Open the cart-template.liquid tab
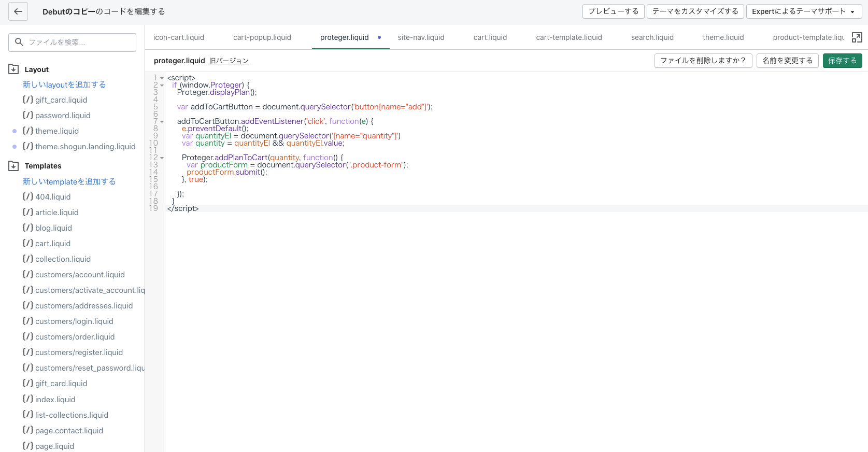Screen dimensions: 868x452 (x=569, y=37)
